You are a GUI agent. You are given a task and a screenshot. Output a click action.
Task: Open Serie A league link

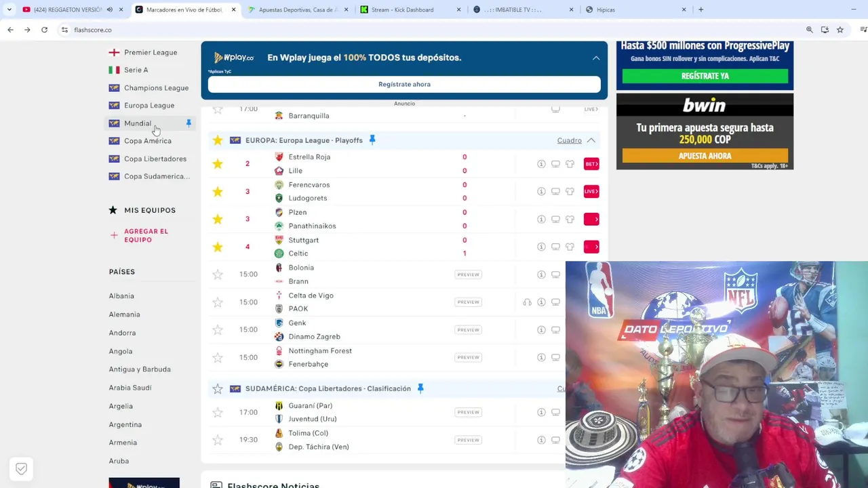coord(136,70)
